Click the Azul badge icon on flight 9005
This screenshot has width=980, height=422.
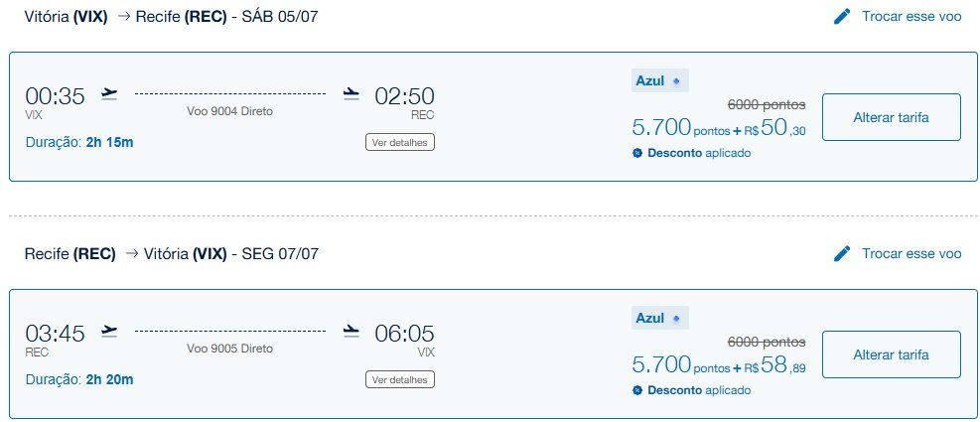(x=676, y=319)
